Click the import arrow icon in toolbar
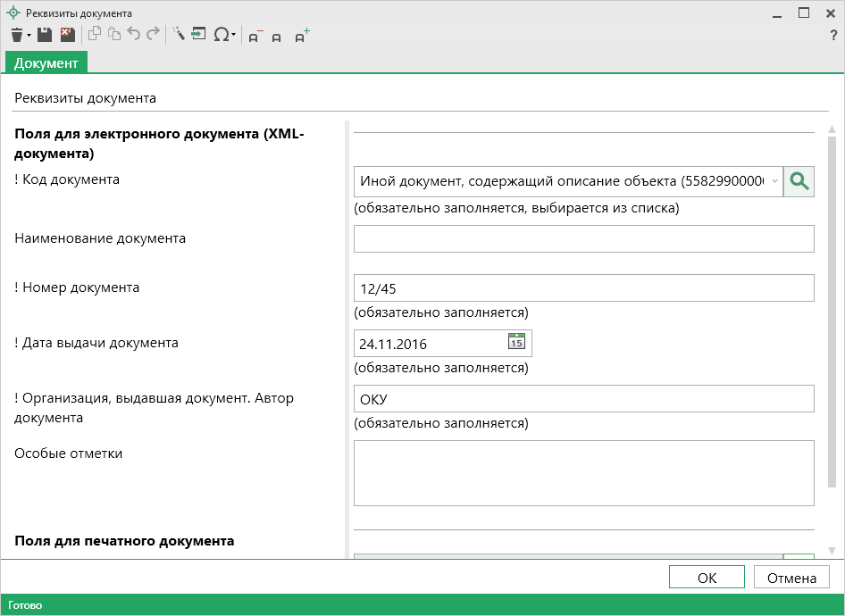Image resolution: width=845 pixels, height=616 pixels. point(198,35)
